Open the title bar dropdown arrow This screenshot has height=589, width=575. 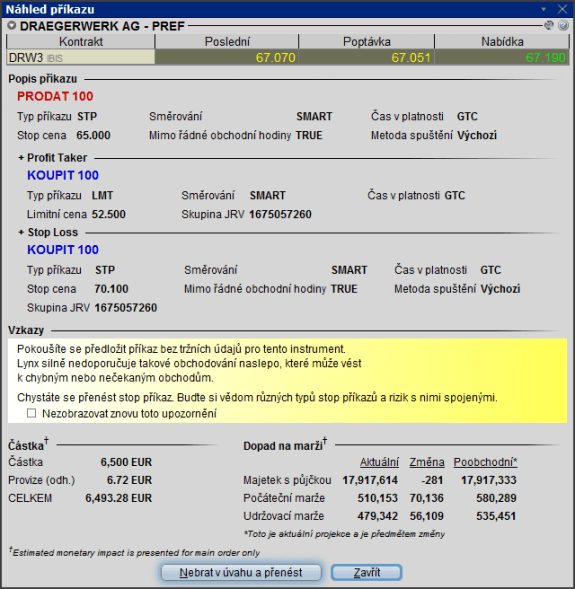pos(543,9)
